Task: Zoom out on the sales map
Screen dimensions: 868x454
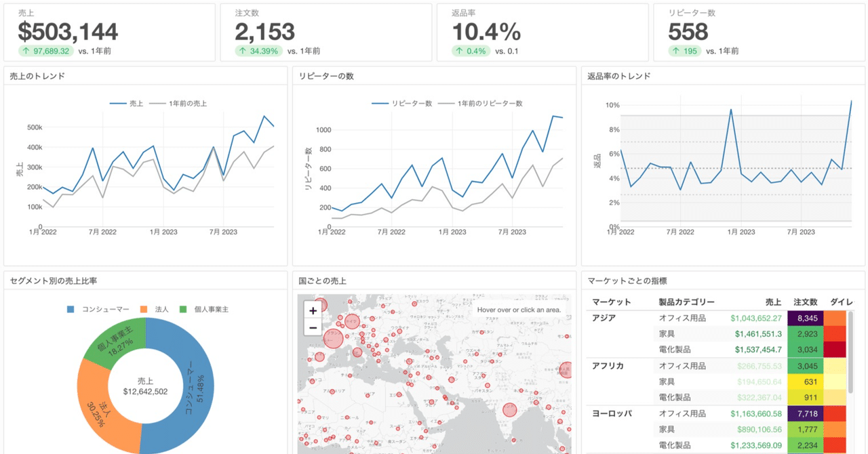Action: click(313, 328)
